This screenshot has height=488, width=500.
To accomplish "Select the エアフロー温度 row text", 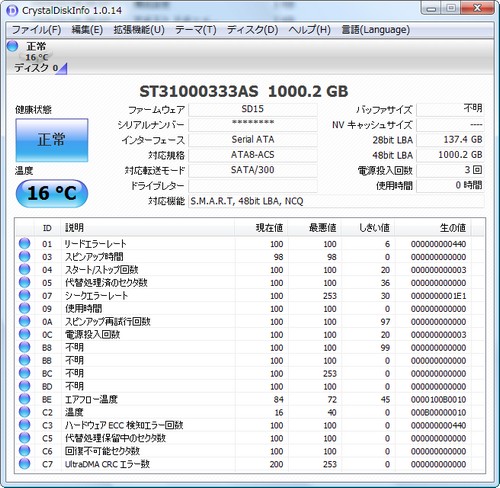I will tap(91, 399).
